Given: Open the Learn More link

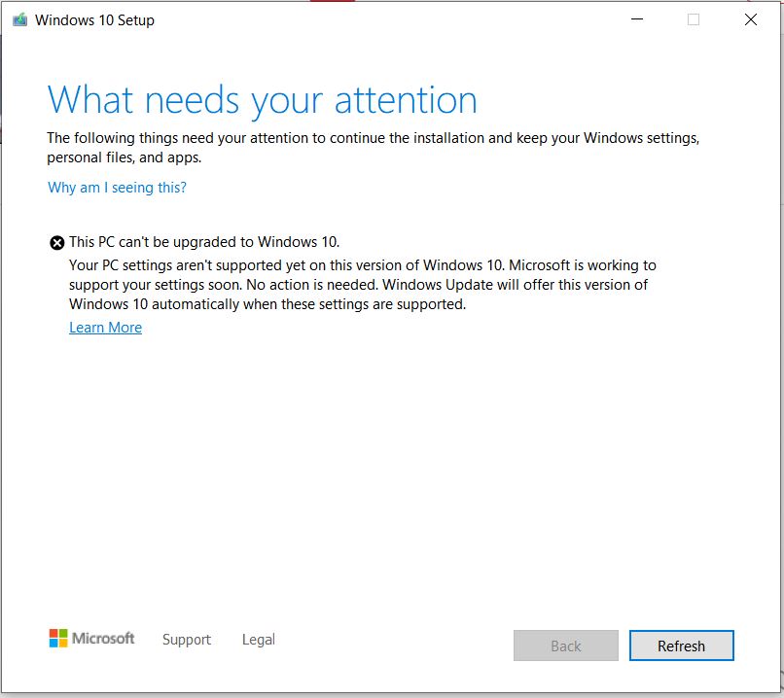Looking at the screenshot, I should click(105, 328).
